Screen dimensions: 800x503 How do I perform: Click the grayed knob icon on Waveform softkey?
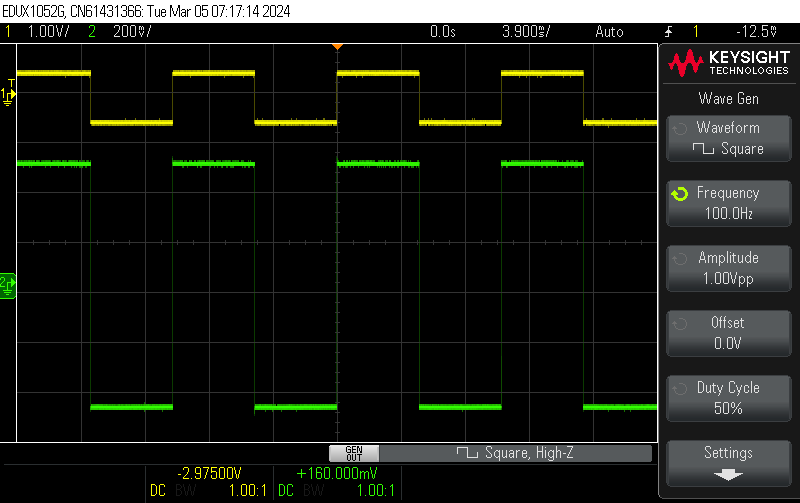680,129
